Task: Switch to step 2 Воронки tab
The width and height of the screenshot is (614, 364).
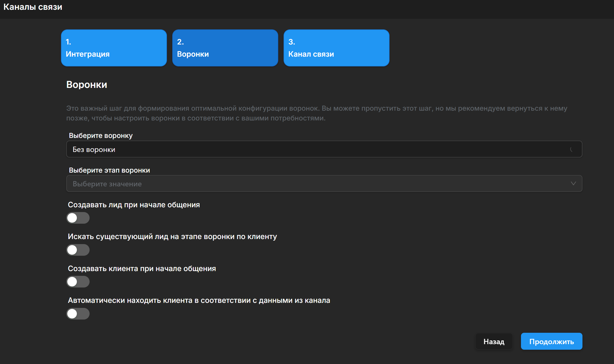Action: (225, 48)
